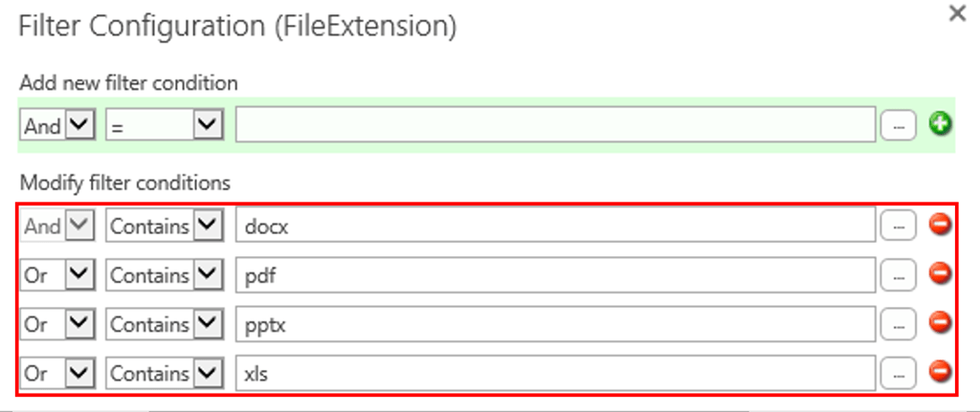Expand the equals operator dropdown
The image size is (980, 412).
(x=165, y=125)
